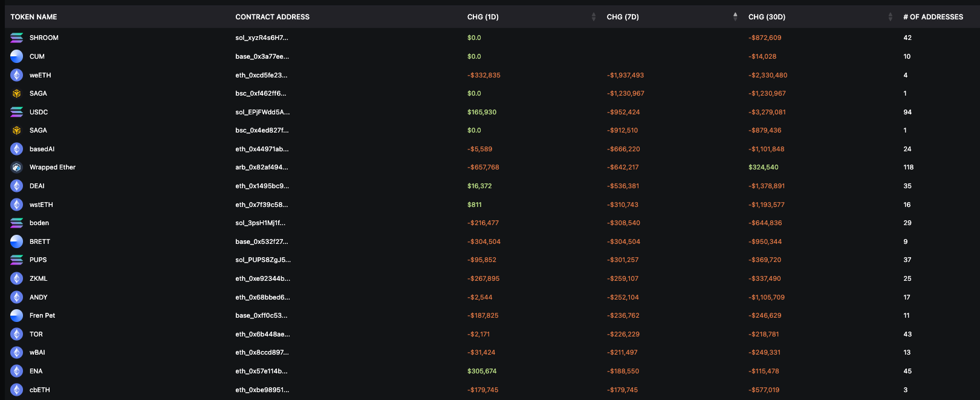
Task: Sort by CHG (30D) using its arrows
Action: tap(890, 17)
